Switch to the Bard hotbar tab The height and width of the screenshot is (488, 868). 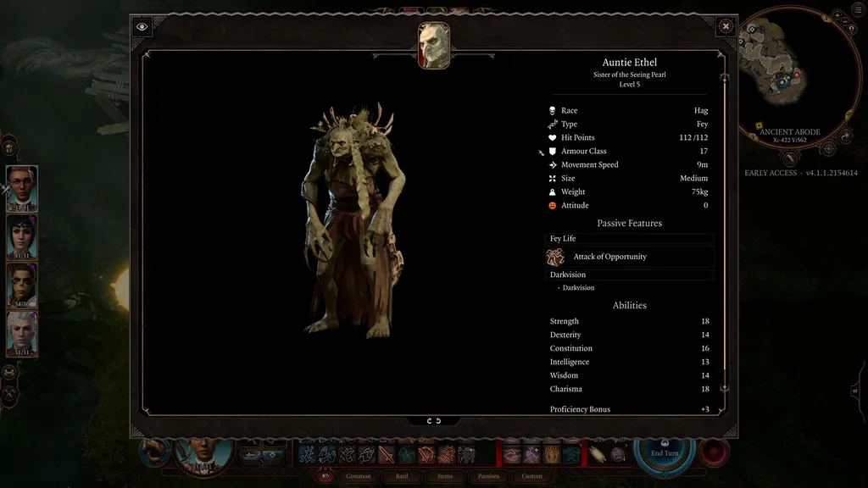(401, 476)
